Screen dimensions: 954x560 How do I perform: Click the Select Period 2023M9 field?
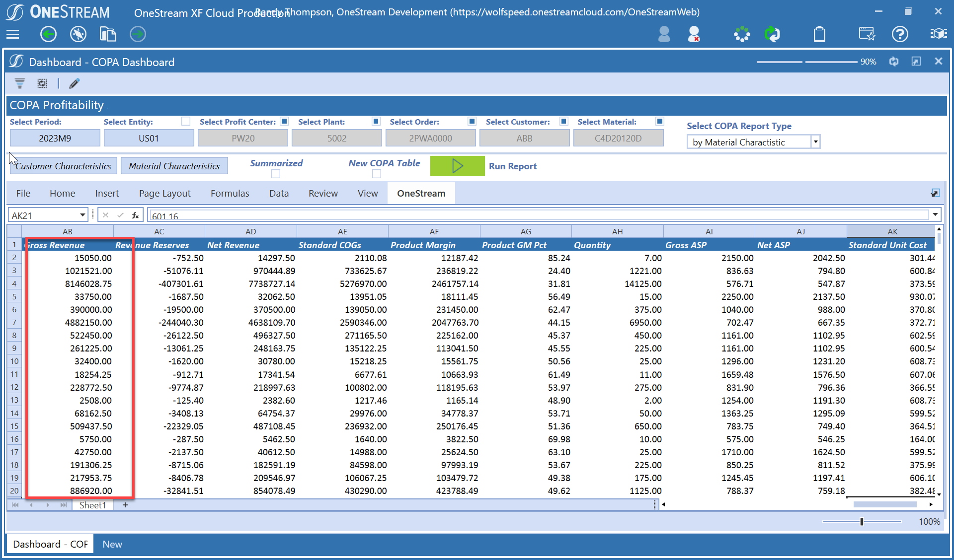55,138
